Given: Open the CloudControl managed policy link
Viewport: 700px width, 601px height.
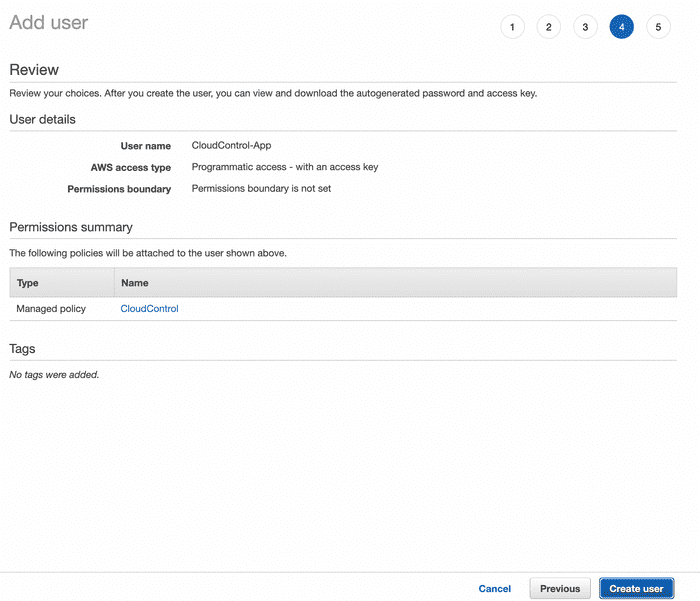Looking at the screenshot, I should click(149, 309).
